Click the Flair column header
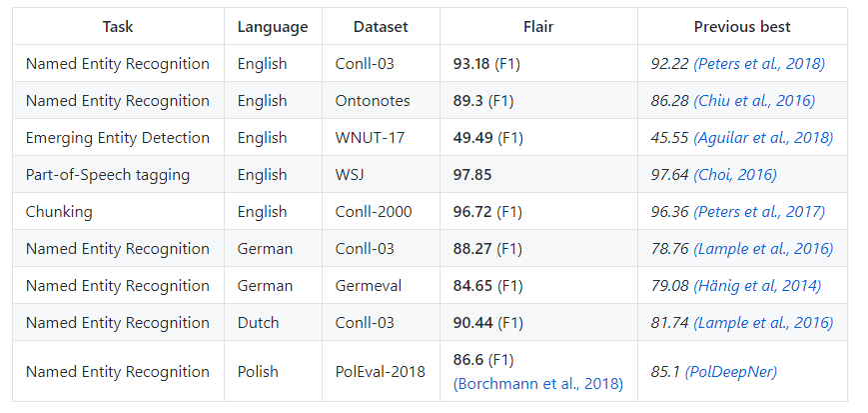The height and width of the screenshot is (413, 868). [x=538, y=27]
